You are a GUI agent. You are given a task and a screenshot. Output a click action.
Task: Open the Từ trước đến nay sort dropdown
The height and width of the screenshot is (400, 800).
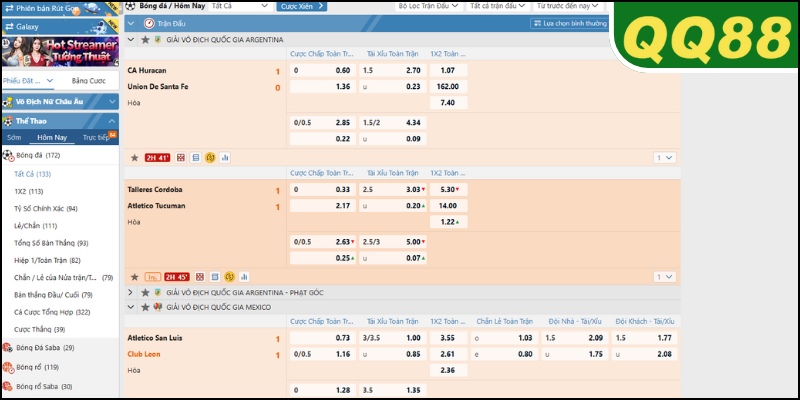point(568,6)
